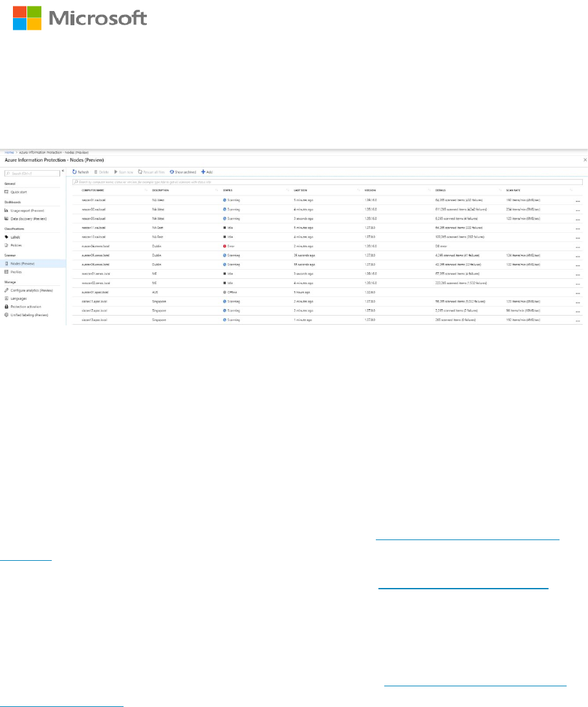Open ellipsis menu for '55 seconds ago' row
This screenshot has height=707, width=588.
[x=578, y=266]
